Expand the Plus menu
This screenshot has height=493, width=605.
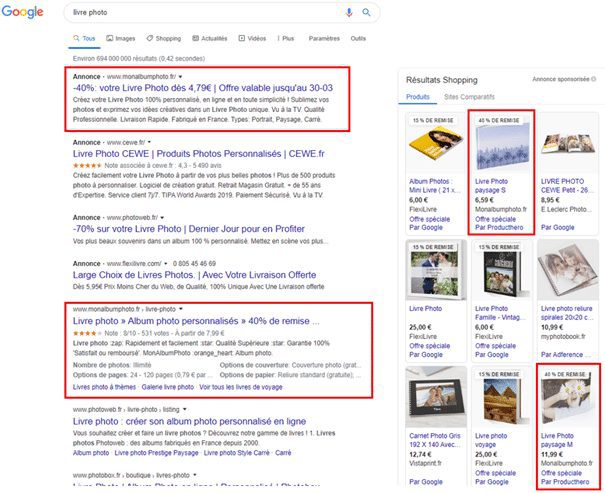pyautogui.click(x=286, y=39)
